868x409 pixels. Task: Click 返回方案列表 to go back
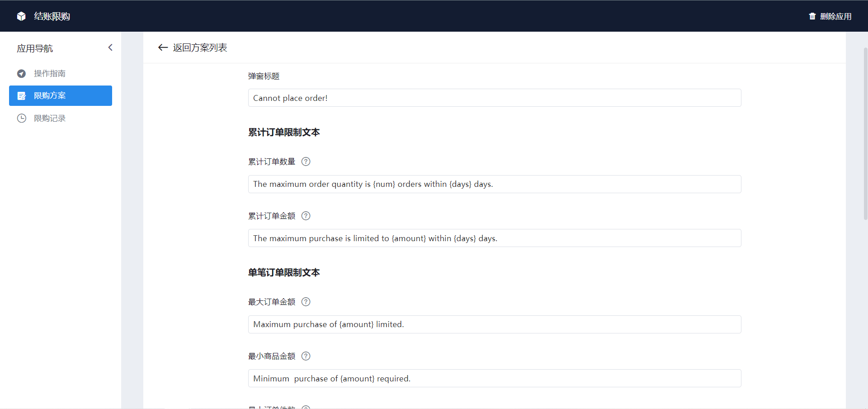tap(200, 48)
